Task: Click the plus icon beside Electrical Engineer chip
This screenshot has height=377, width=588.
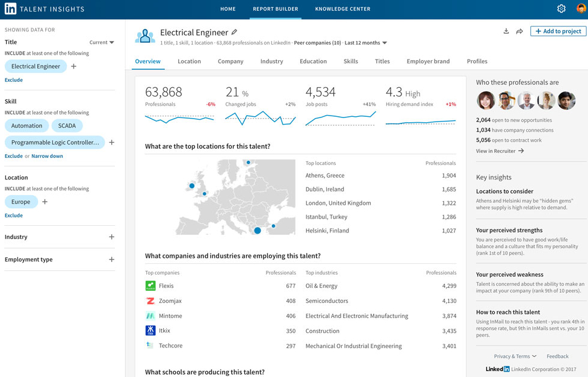Action: click(x=74, y=66)
